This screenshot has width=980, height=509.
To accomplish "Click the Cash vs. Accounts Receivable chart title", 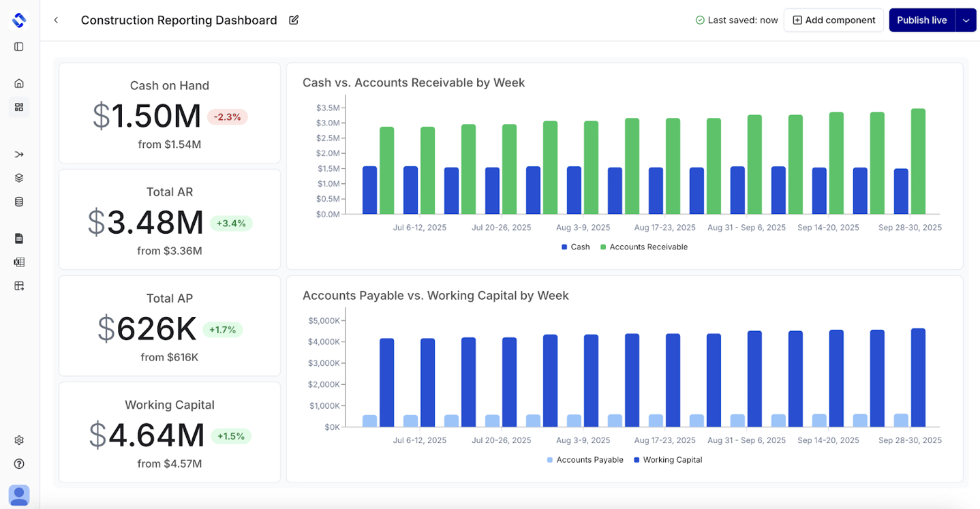I will (414, 83).
